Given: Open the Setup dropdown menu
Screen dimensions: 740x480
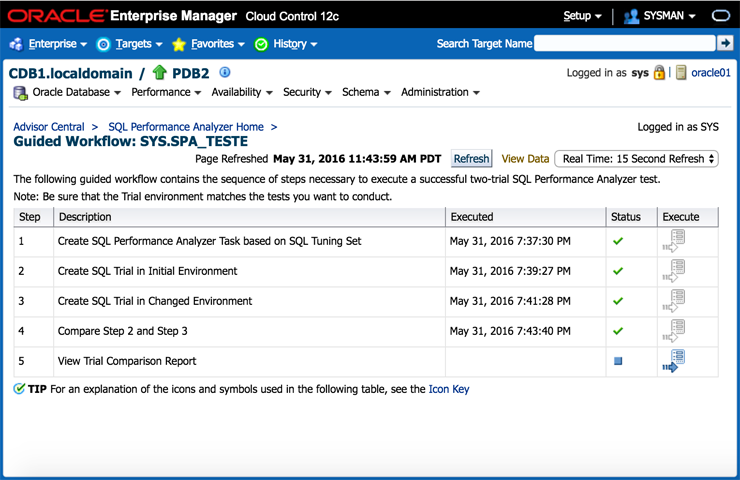Looking at the screenshot, I should (x=582, y=16).
